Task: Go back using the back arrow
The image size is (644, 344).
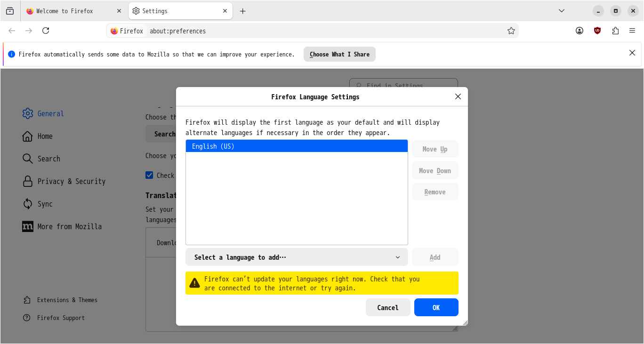Action: click(x=12, y=31)
